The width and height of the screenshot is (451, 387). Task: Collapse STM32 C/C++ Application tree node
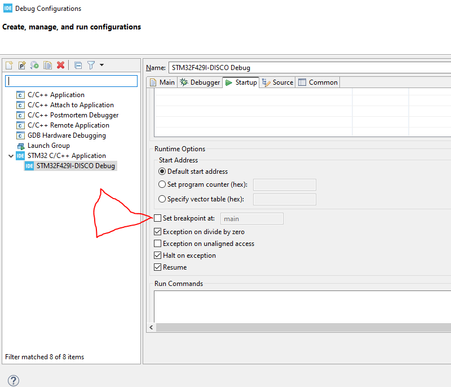11,156
